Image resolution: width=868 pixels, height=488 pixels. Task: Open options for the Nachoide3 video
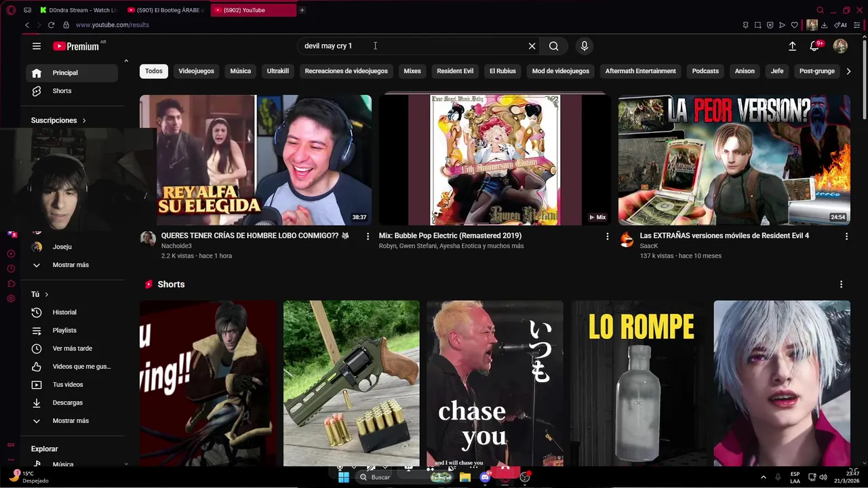368,236
